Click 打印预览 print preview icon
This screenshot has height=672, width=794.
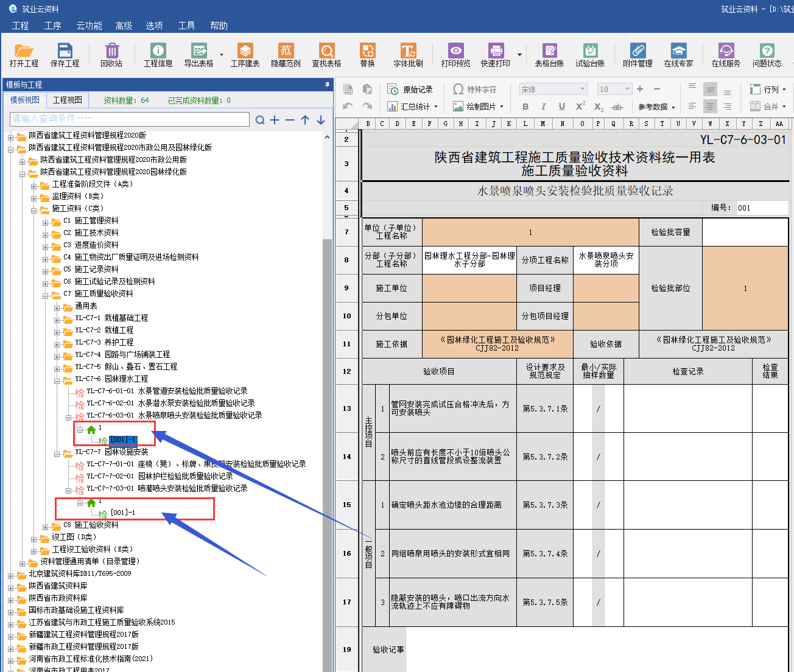coord(455,54)
